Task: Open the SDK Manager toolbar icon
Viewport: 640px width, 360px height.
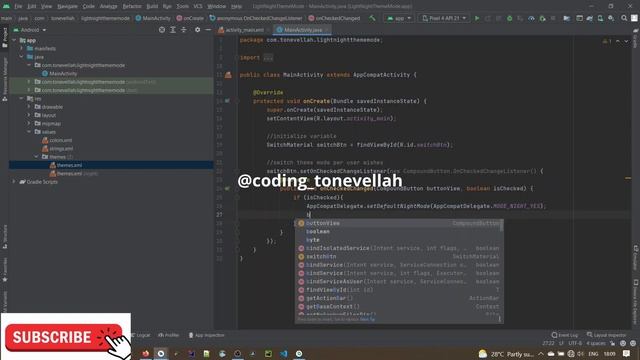Action: coord(611,18)
